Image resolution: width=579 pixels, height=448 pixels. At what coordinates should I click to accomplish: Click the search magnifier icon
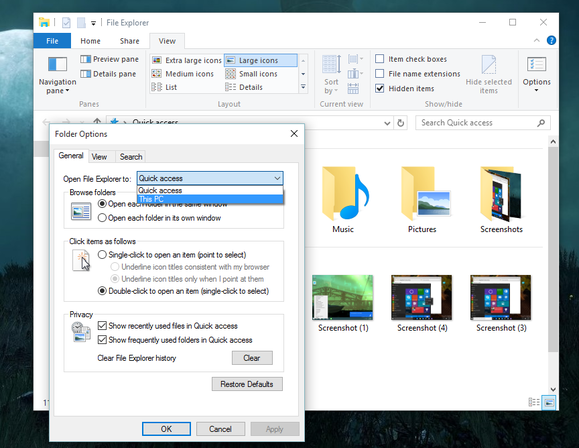[541, 123]
